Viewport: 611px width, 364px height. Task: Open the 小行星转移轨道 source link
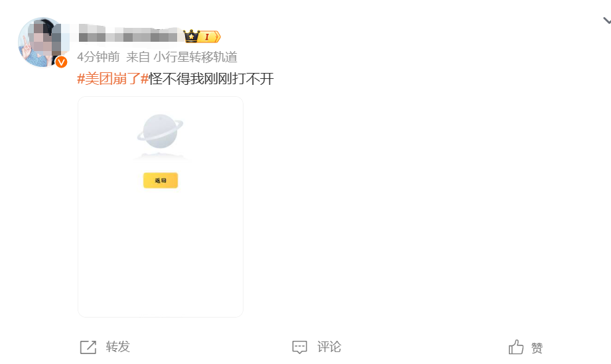(x=195, y=57)
